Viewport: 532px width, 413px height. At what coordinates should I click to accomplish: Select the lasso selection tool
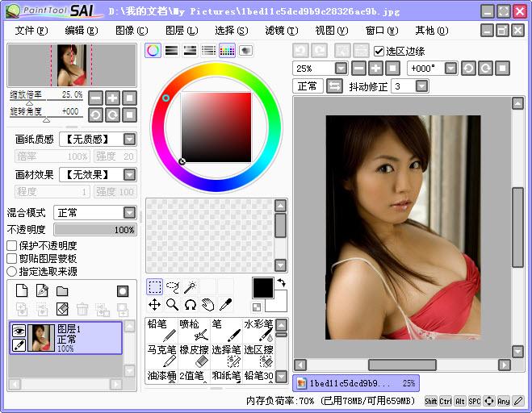173,287
